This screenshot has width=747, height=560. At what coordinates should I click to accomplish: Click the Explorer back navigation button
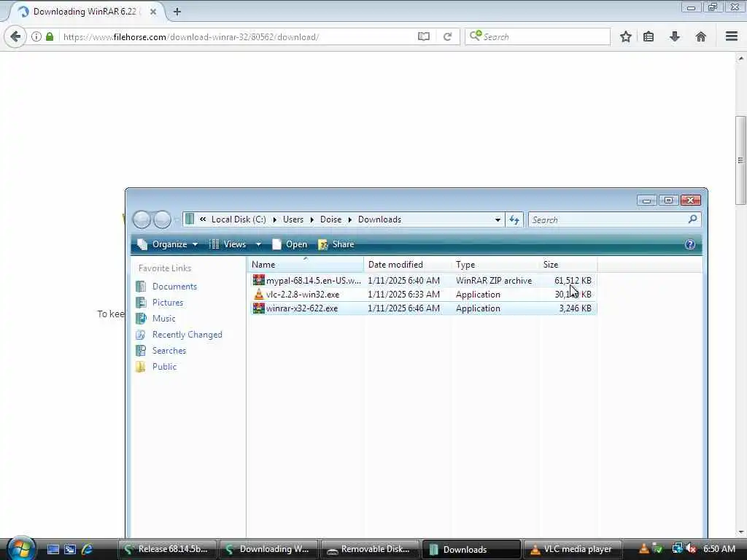[x=142, y=219]
